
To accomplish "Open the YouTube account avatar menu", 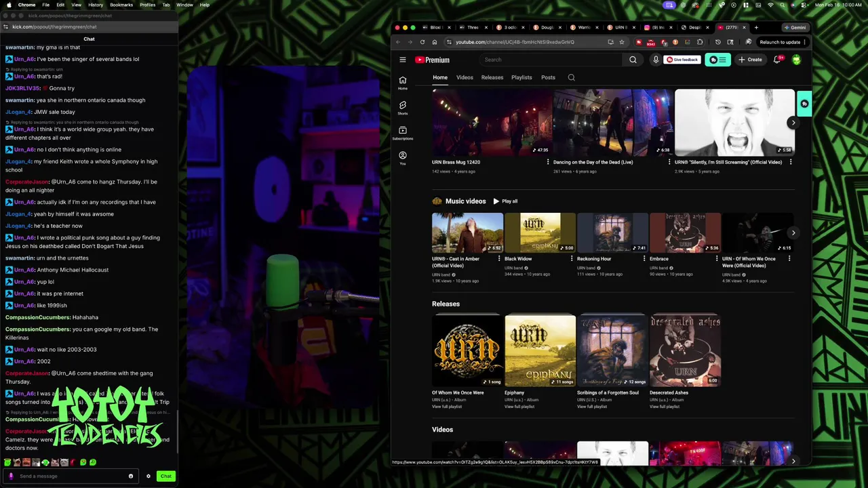I will (796, 60).
